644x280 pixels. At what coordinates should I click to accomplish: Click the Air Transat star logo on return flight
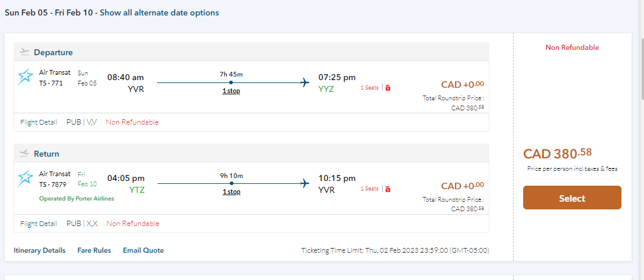point(26,178)
